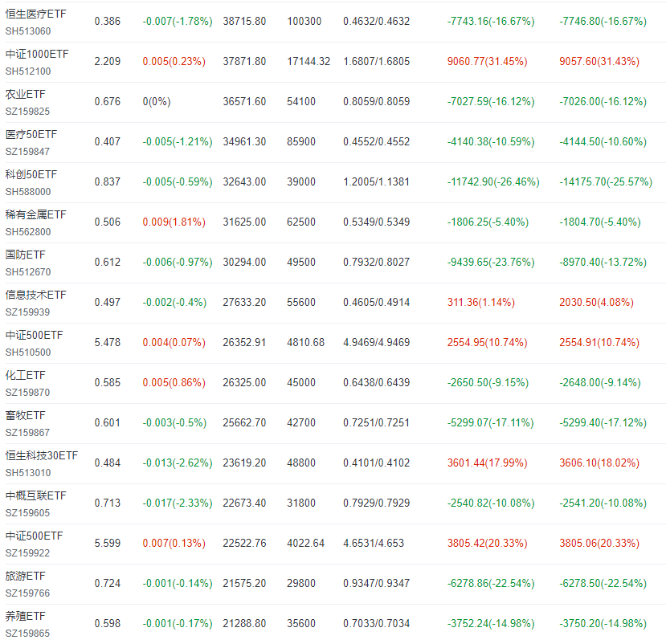This screenshot has height=644, width=666.
Task: Select cost value 0.7932/0.8027
Action: [x=376, y=262]
